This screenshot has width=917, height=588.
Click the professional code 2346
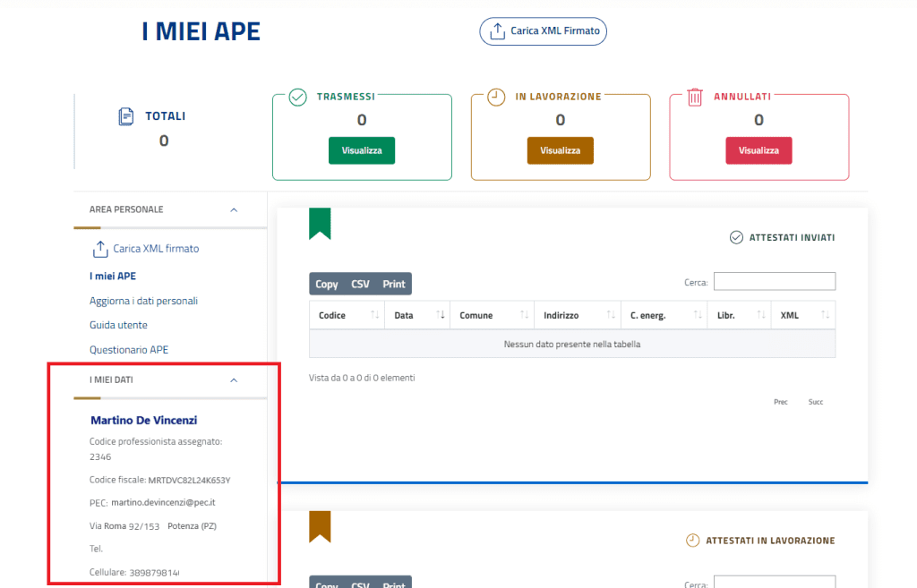point(100,457)
